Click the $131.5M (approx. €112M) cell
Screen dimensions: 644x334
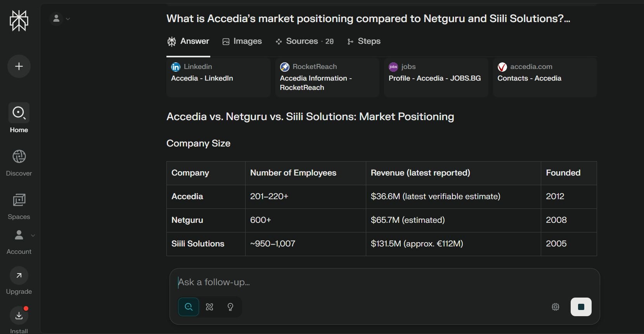point(454,244)
